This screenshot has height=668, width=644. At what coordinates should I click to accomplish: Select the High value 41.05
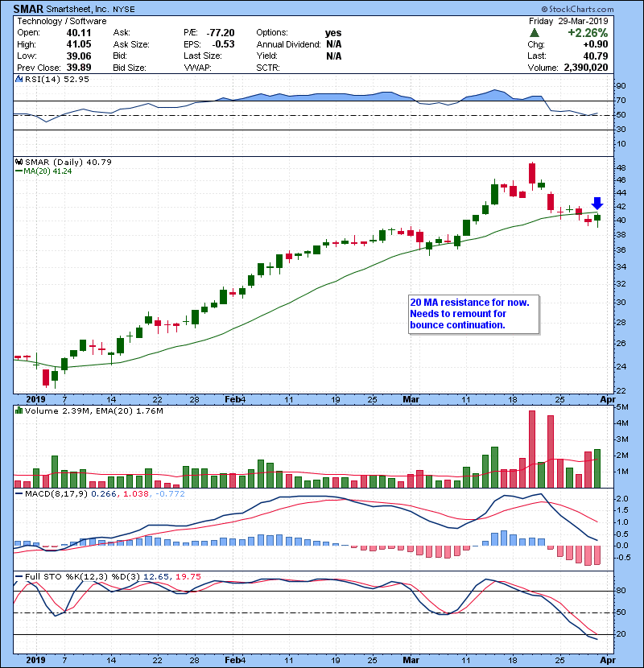pyautogui.click(x=79, y=44)
